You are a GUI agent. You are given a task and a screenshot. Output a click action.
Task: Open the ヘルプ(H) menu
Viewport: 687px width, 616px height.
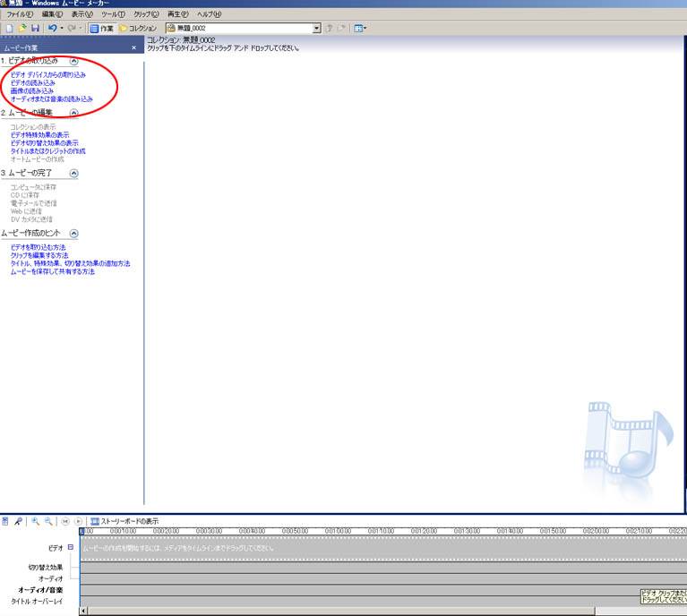(209, 14)
